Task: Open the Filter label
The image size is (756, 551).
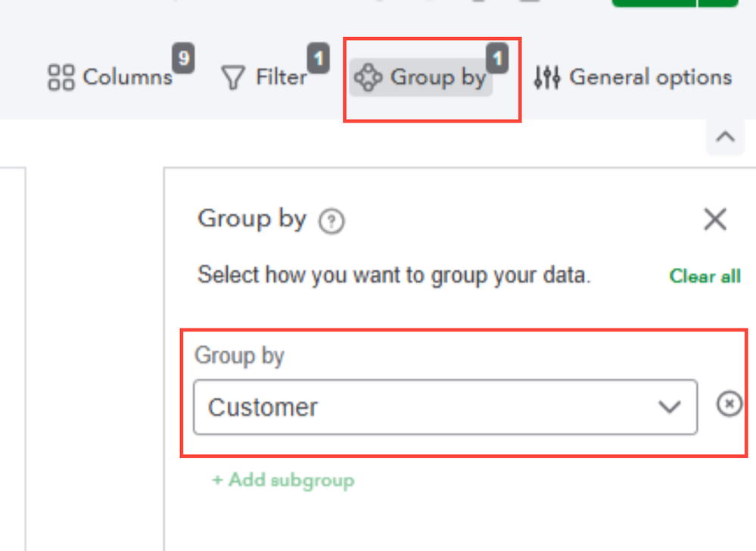Action: coord(281,77)
